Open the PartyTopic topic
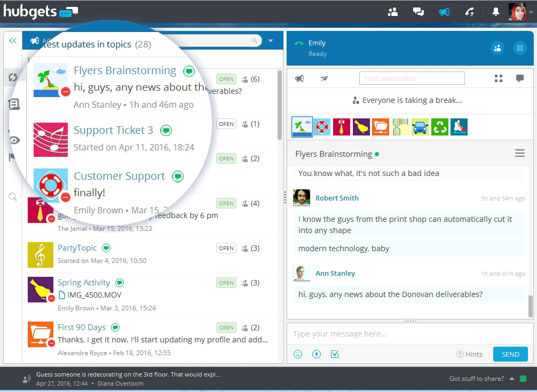537x392 pixels. click(x=77, y=248)
